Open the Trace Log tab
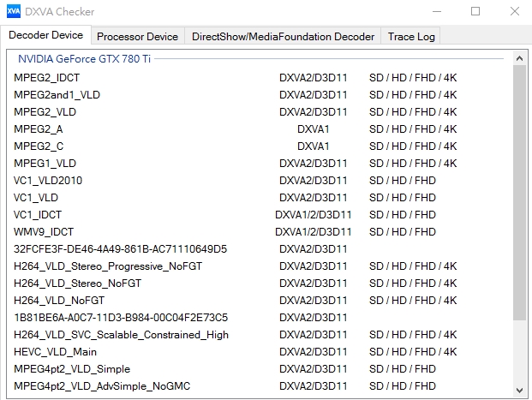 (411, 37)
